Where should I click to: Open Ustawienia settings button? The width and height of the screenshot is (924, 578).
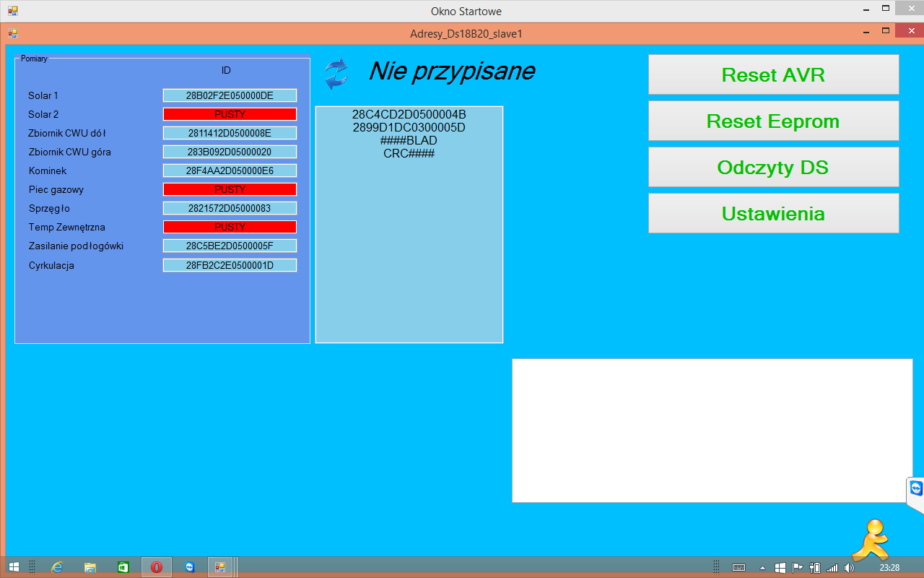(x=773, y=213)
